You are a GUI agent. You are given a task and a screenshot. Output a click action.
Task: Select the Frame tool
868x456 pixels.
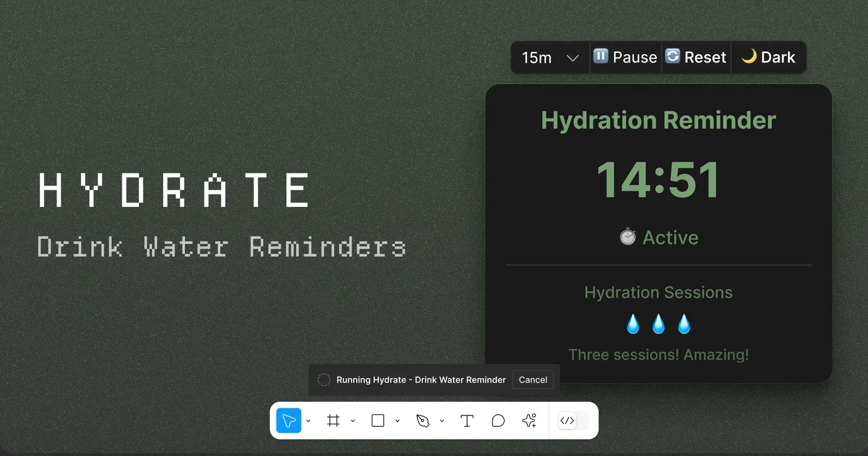click(333, 420)
